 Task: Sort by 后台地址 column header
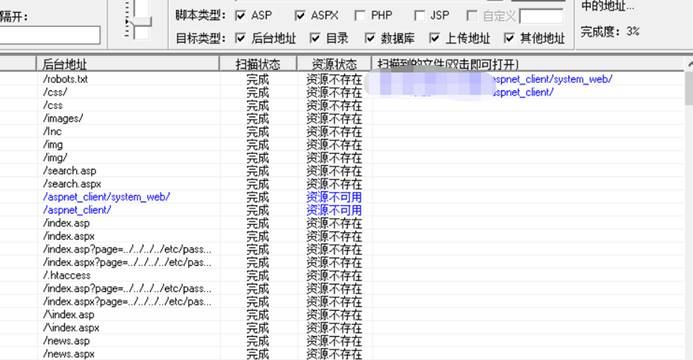(127, 64)
